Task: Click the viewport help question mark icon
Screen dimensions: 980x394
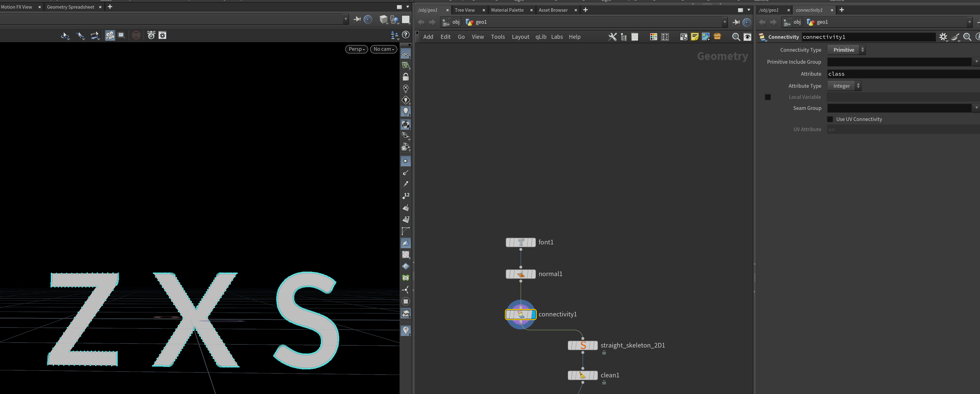Action: tap(406, 35)
